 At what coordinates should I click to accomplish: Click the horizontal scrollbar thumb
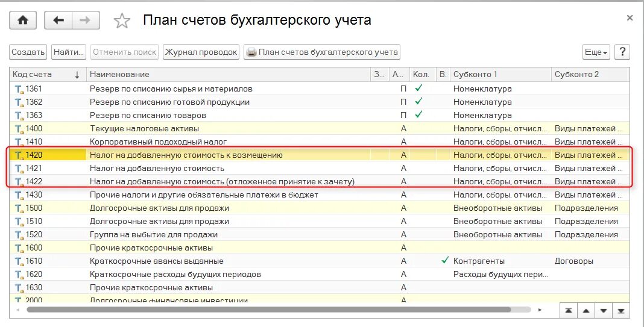268,310
